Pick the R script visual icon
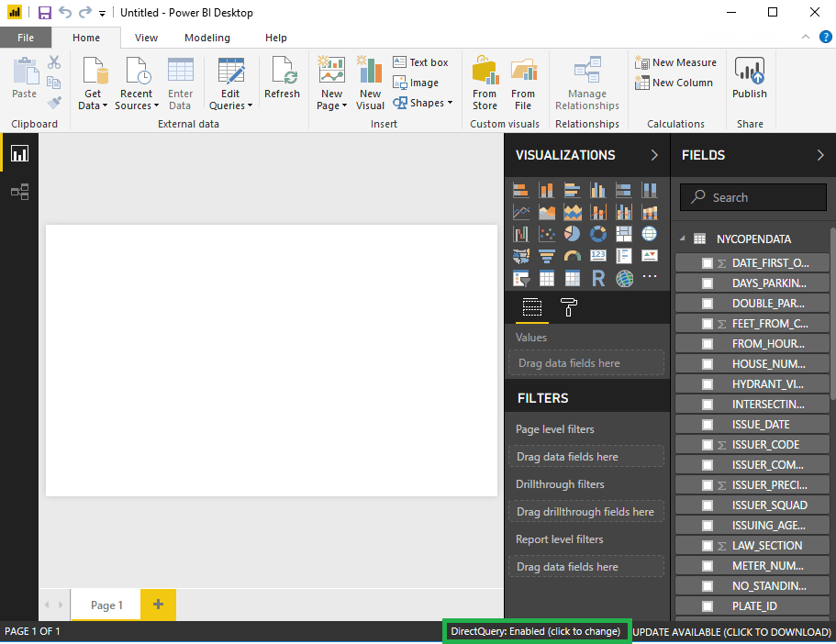The image size is (836, 644). coord(597,278)
